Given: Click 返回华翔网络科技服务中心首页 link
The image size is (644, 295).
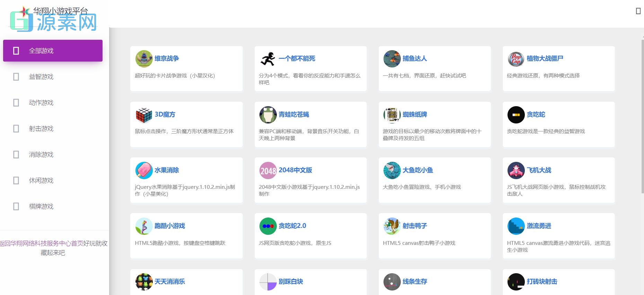Looking at the screenshot, I should 42,243.
